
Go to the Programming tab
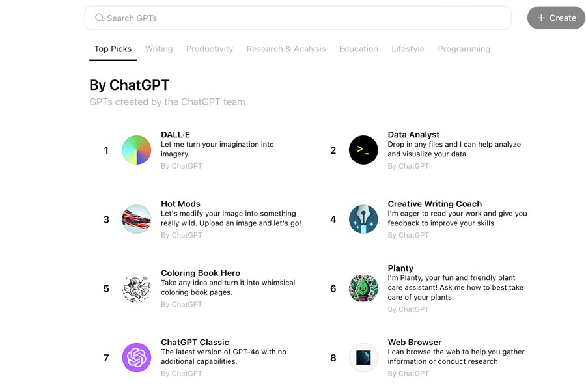pos(464,49)
